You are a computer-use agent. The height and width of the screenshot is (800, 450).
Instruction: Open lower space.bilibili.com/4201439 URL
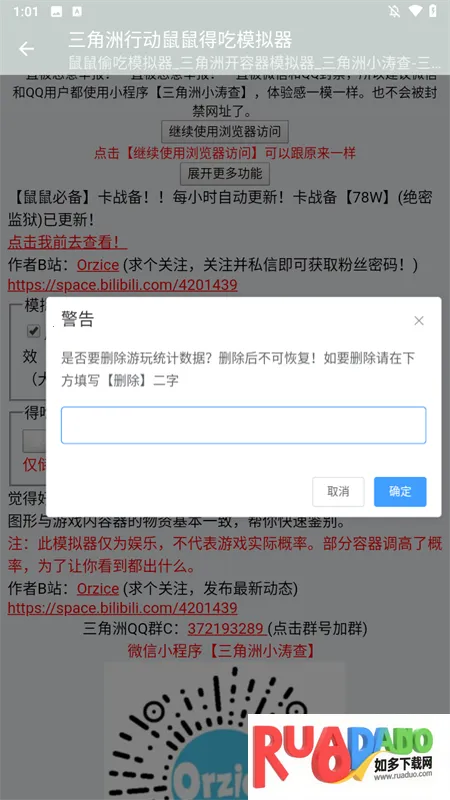click(x=122, y=608)
